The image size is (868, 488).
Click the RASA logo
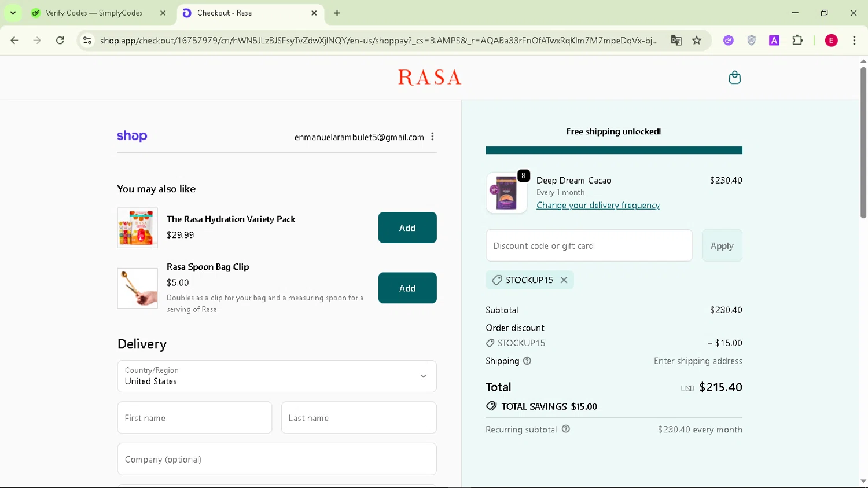point(429,78)
